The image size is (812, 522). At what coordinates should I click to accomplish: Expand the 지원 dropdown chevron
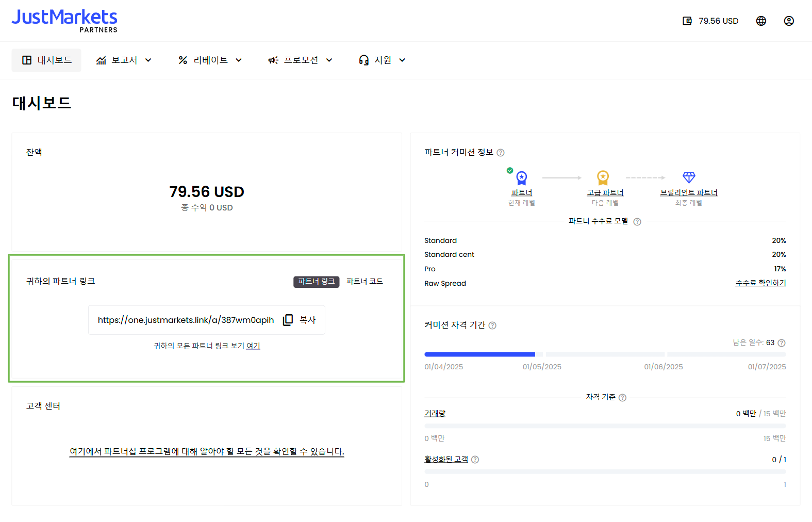pos(402,60)
